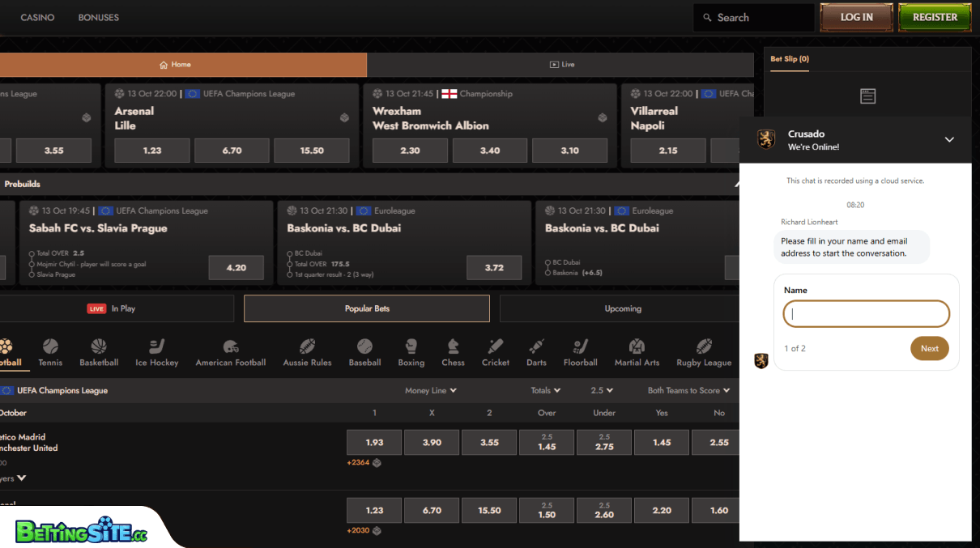
Task: Open the Ice Hockey sport category
Action: (x=157, y=353)
